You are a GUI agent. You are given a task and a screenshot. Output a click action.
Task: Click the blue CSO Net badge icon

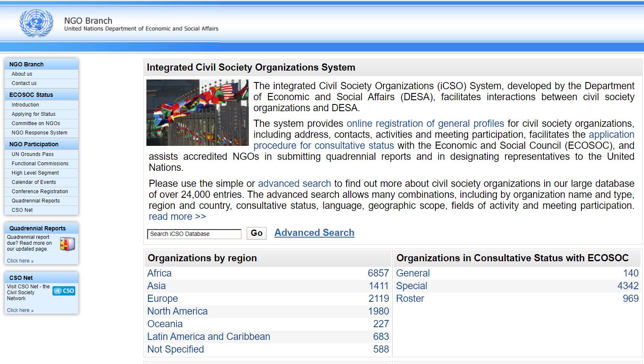point(64,291)
